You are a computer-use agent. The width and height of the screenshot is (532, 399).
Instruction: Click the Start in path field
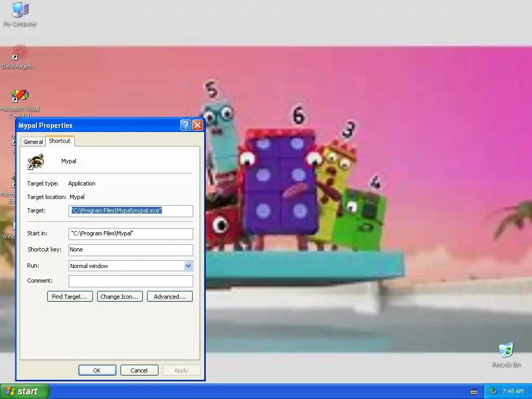[x=130, y=233]
